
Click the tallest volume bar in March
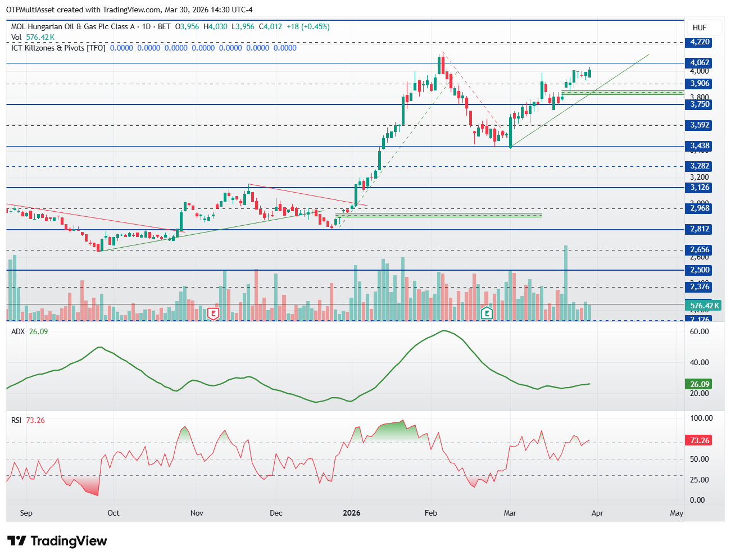(566, 283)
